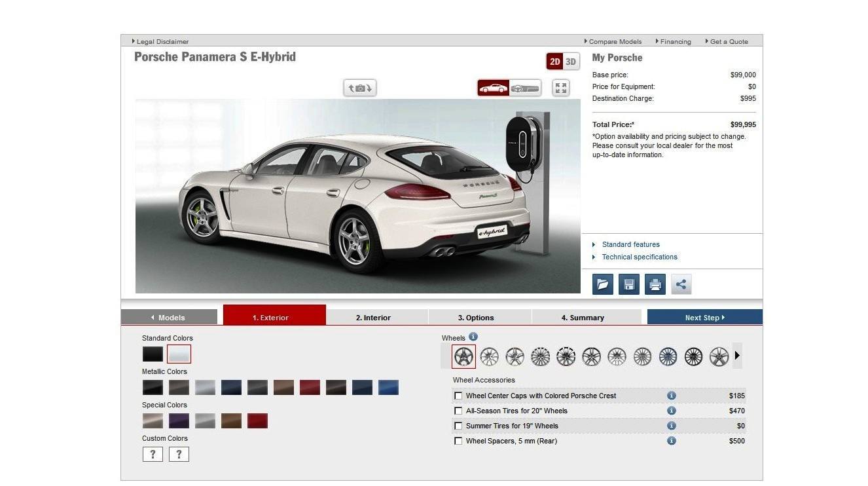Click the Next Step button
Screen dimensions: 868x486
coord(705,317)
